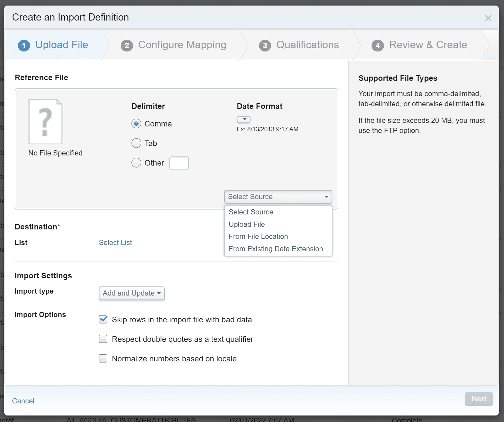504x422 pixels.
Task: Choose Upload File from source list
Action: pos(247,225)
